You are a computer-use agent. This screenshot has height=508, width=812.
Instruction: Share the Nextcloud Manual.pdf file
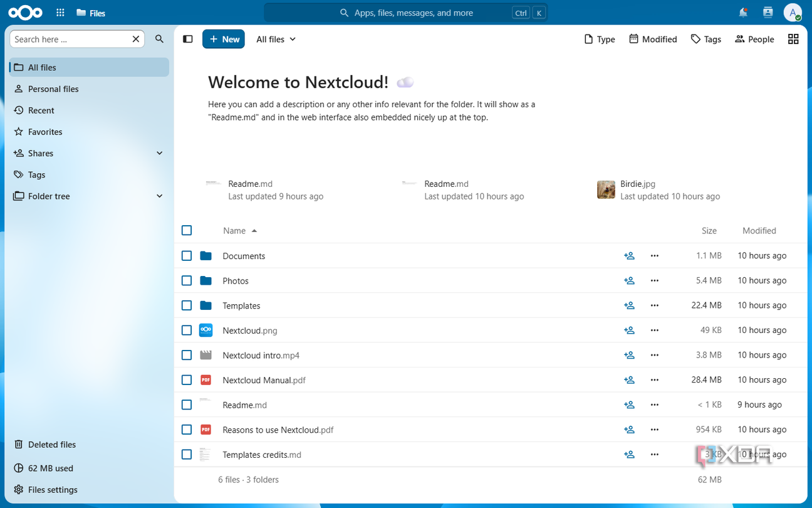pyautogui.click(x=629, y=379)
